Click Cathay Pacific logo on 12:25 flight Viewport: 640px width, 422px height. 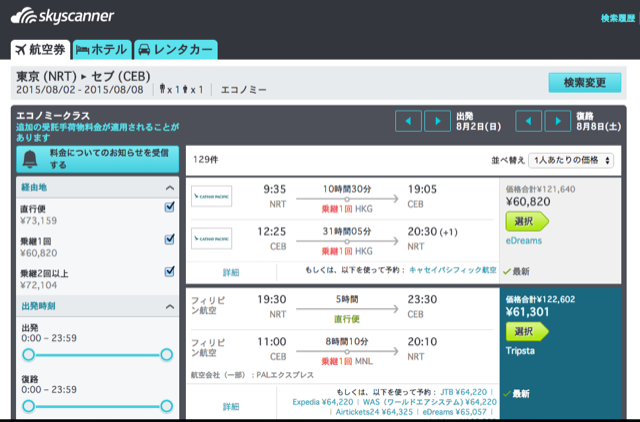(x=211, y=238)
